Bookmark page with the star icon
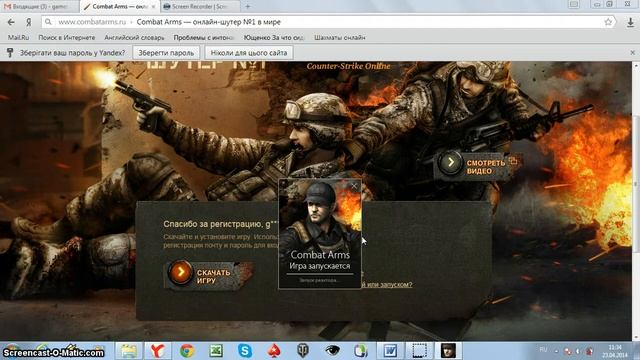 click(608, 22)
